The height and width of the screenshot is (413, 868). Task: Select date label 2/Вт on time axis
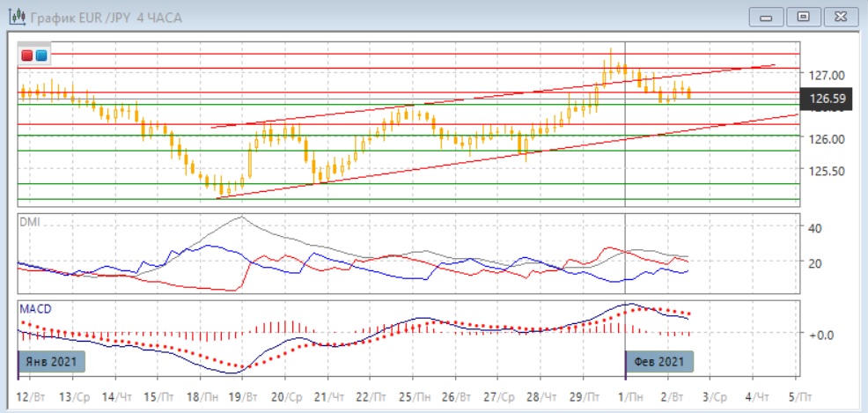(672, 397)
